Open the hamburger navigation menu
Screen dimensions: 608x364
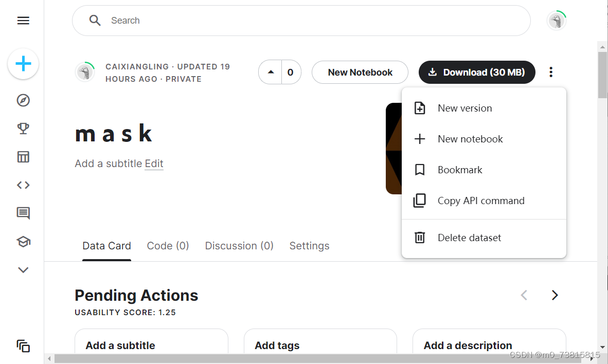coord(23,21)
